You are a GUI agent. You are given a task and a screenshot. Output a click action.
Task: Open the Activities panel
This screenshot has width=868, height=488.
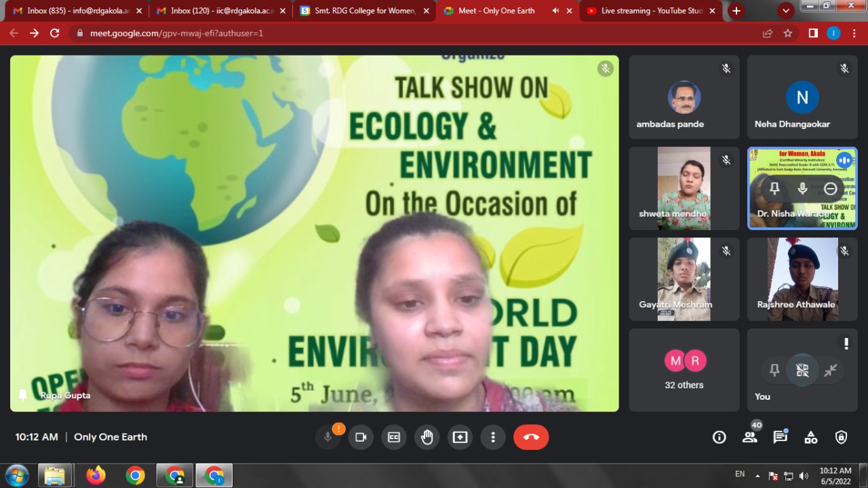pos(811,437)
